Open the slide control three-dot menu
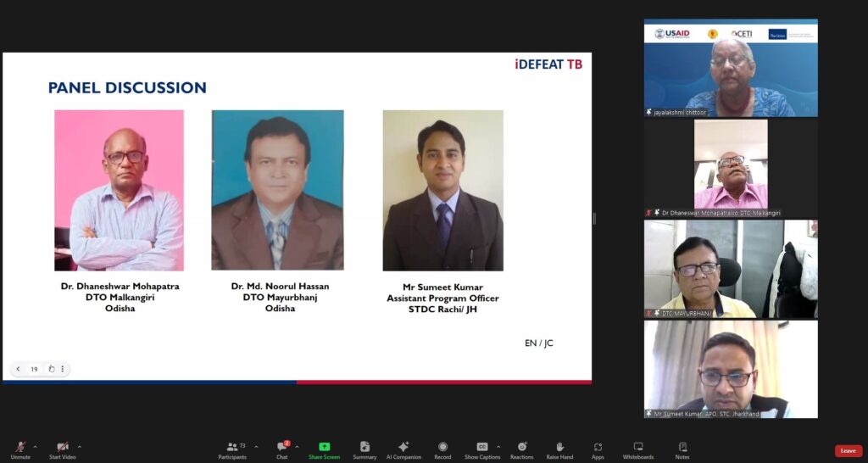Image resolution: width=868 pixels, height=463 pixels. coord(62,369)
